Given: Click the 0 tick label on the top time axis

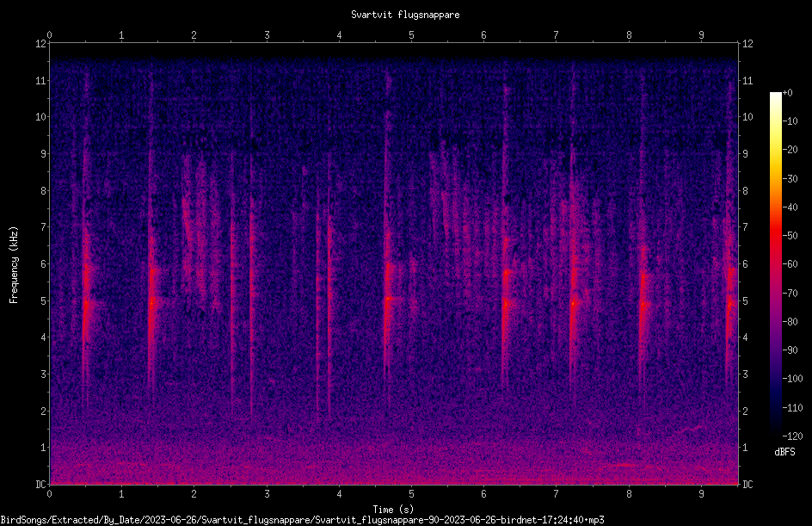Looking at the screenshot, I should click(50, 34).
